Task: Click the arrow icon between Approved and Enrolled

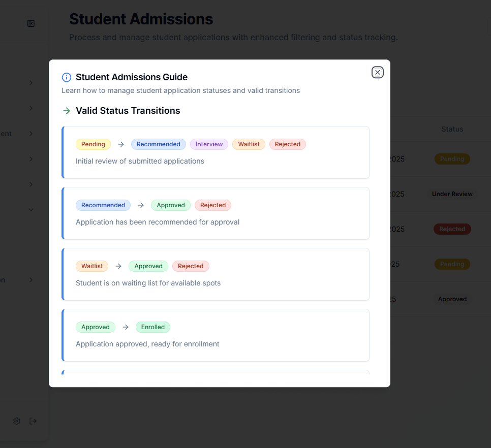Action: point(125,327)
